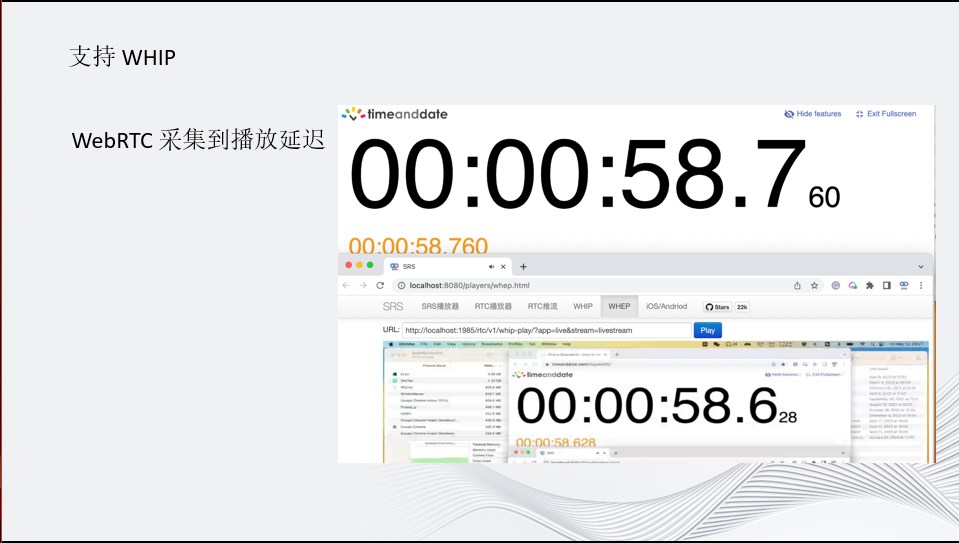Click the colorful cloud extension icon

pos(853,286)
